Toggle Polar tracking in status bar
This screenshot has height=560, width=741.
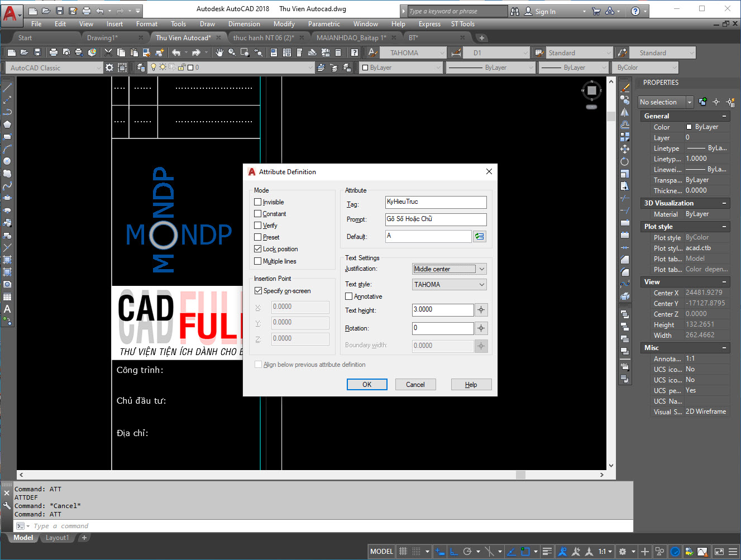pos(467,552)
